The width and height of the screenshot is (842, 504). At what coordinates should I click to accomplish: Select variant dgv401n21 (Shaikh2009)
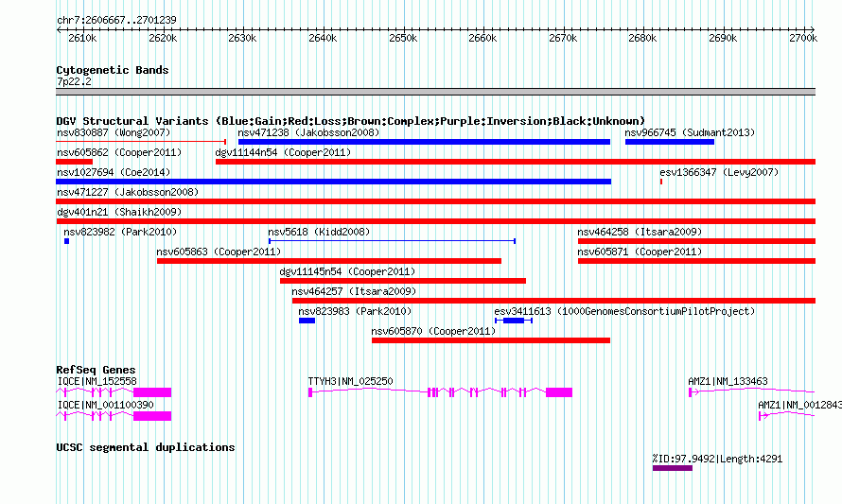[436, 221]
